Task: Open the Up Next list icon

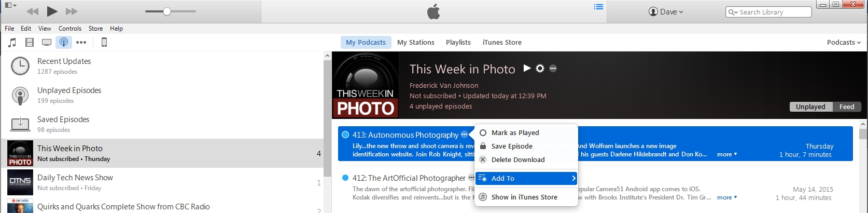Action: pos(598,7)
